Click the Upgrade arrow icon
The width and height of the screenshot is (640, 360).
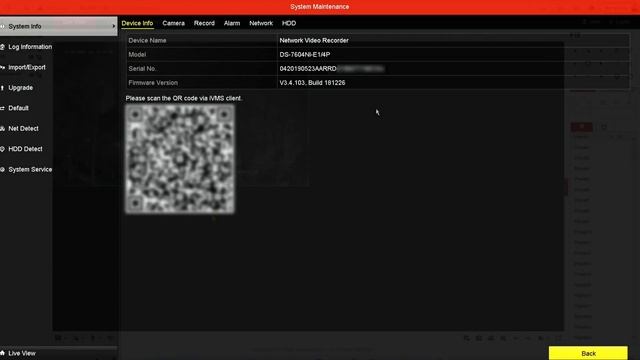pos(2,88)
